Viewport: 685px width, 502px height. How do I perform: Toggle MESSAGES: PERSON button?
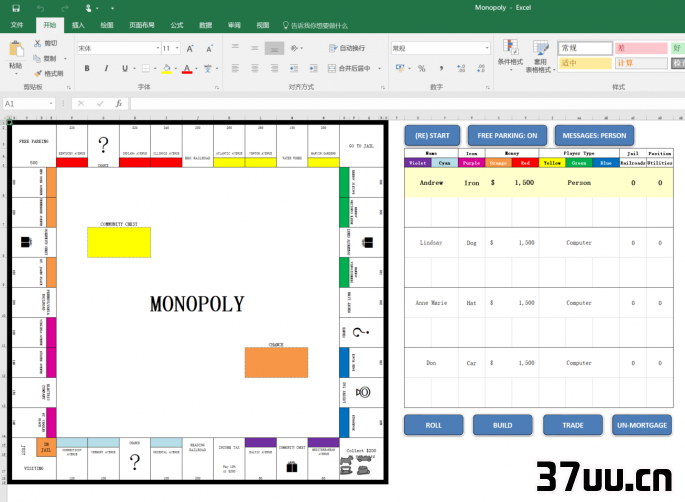click(594, 135)
